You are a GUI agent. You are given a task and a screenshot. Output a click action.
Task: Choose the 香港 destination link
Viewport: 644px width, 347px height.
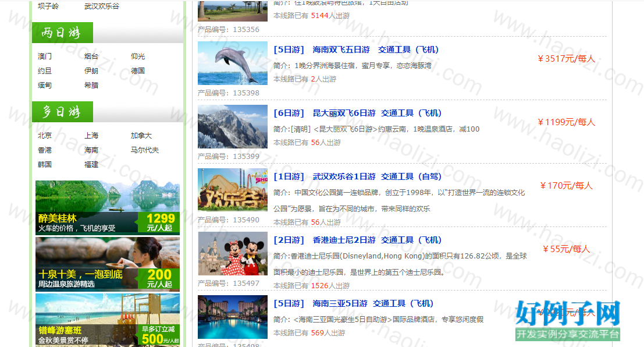[45, 150]
